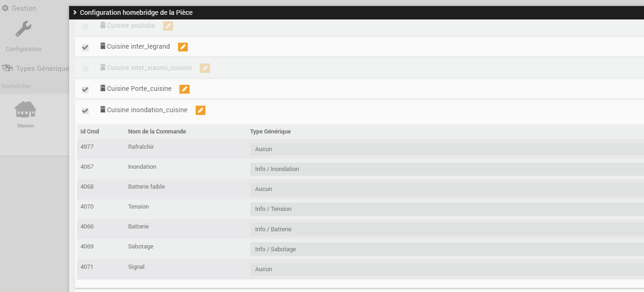Open Type Générique dropdown for Rafraîchir
Screen dimensions: 644x292
[x=447, y=149]
